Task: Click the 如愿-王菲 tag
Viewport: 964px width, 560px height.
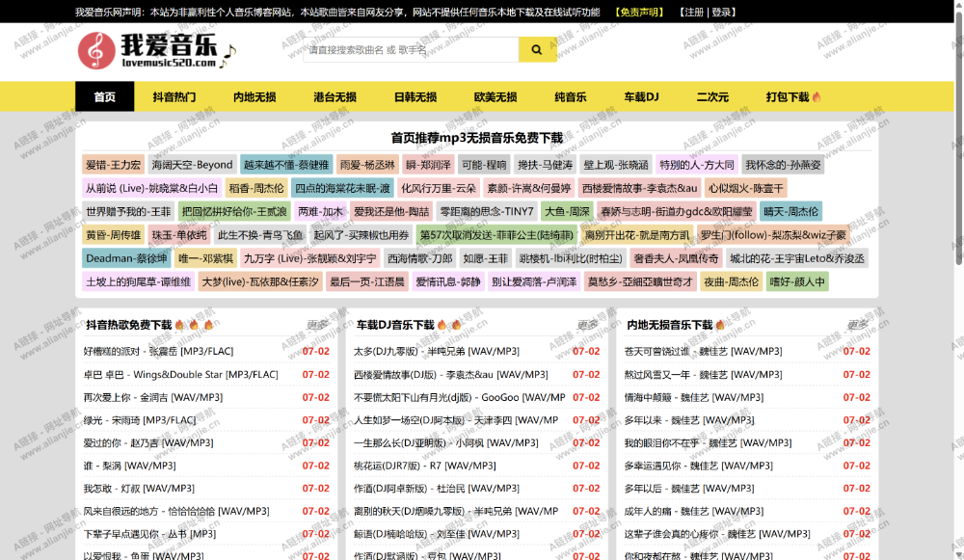Action: 486,258
